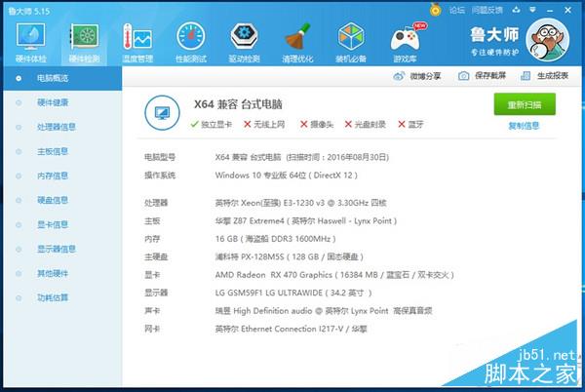Click the 电脑型号 scan time row value
Image resolution: width=585 pixels, height=392 pixels.
[302, 157]
